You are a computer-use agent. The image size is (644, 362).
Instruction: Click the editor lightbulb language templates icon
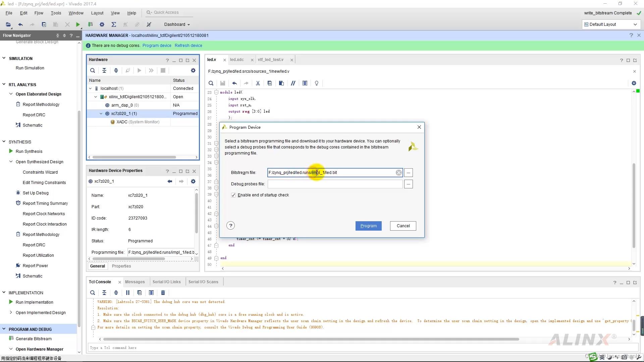317,83
